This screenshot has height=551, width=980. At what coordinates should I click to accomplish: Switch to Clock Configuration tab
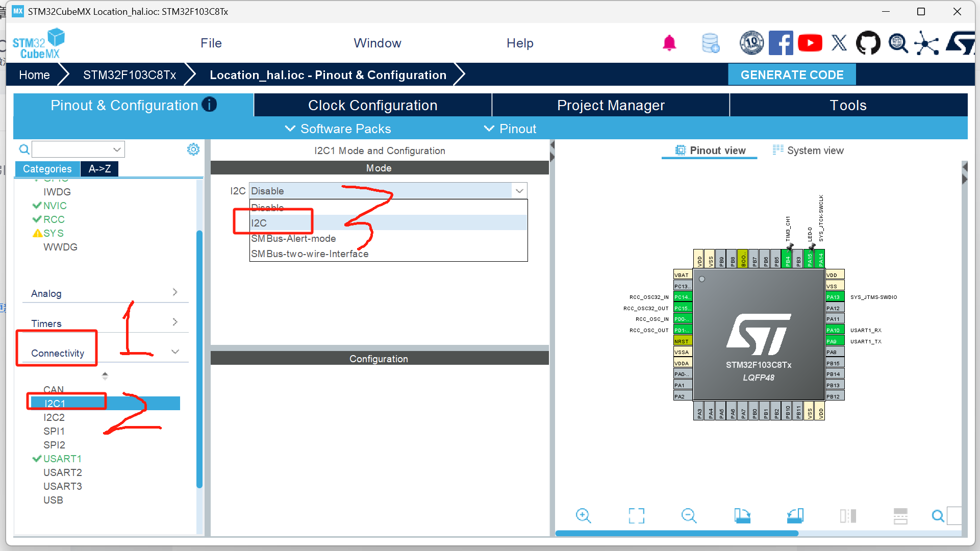[372, 105]
